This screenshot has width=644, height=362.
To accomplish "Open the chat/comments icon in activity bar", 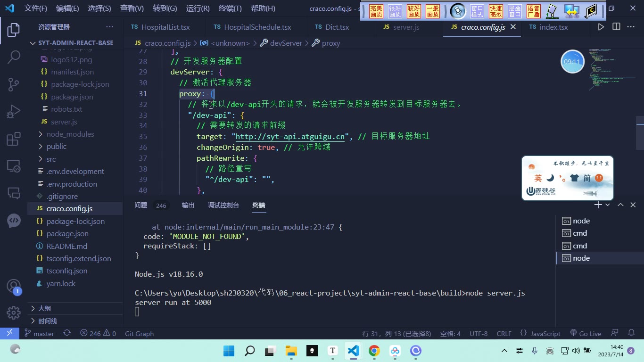I will click(x=14, y=193).
